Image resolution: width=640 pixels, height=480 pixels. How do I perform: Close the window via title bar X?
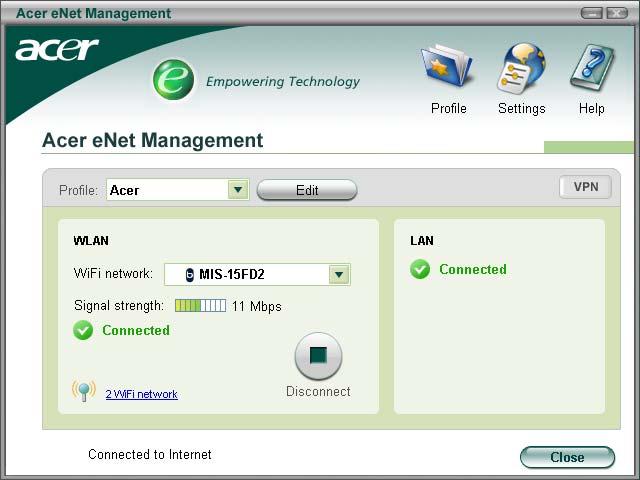click(617, 13)
